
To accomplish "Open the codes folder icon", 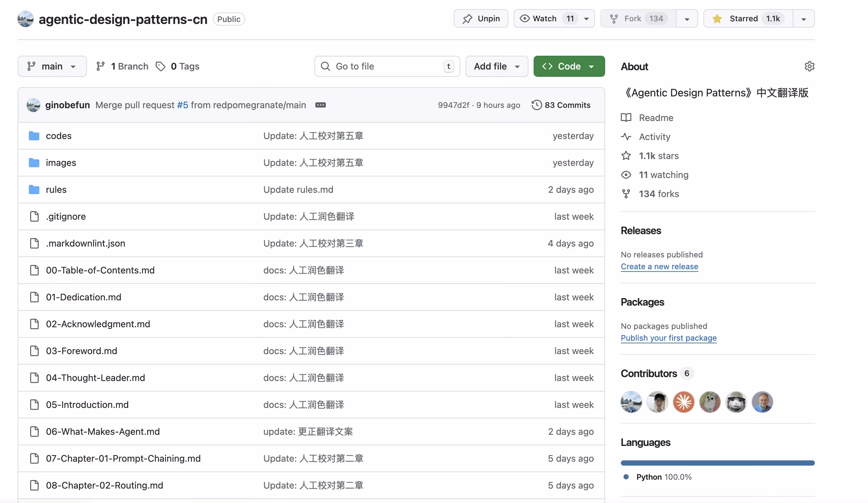I will click(34, 136).
